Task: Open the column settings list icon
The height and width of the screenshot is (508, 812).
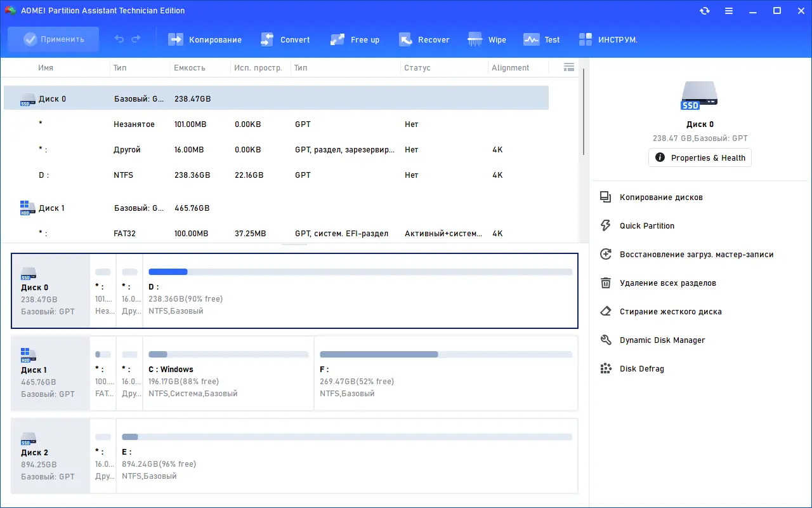Action: (x=568, y=67)
